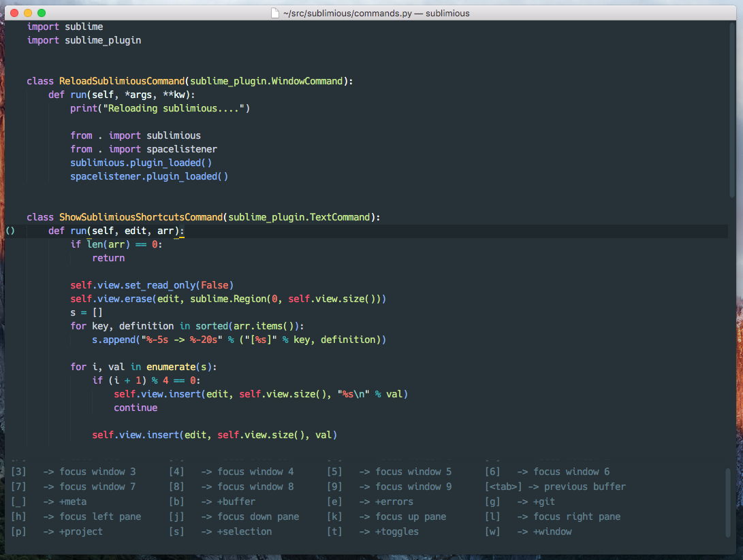Click '[8] -> focus window 8' shortcut
The width and height of the screenshot is (743, 560).
click(232, 487)
